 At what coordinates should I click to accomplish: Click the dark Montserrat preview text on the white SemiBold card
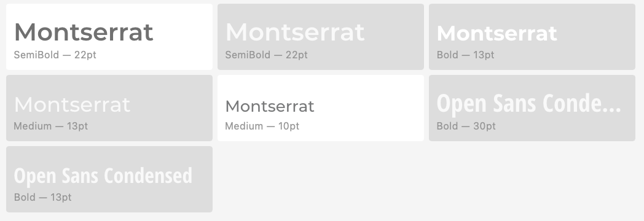click(84, 33)
